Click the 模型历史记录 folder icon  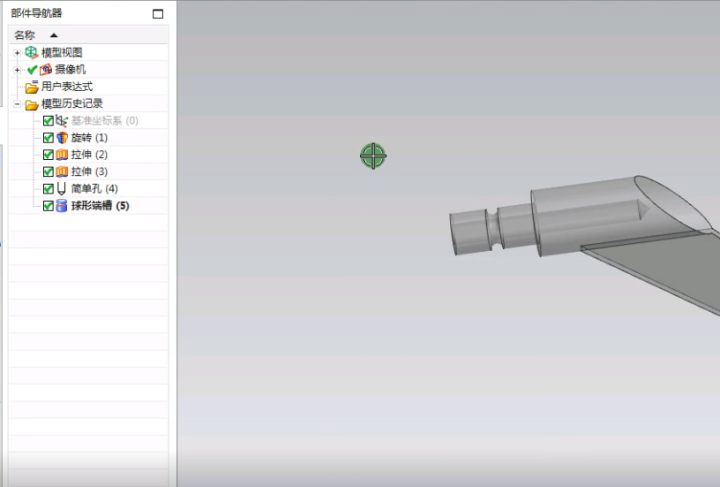(32, 105)
